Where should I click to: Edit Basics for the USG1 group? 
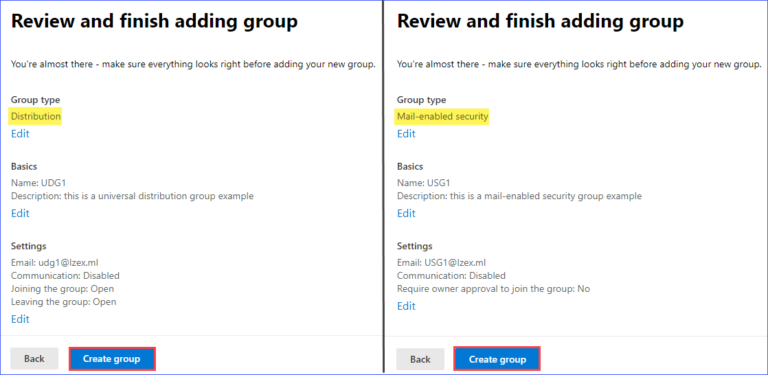[406, 213]
